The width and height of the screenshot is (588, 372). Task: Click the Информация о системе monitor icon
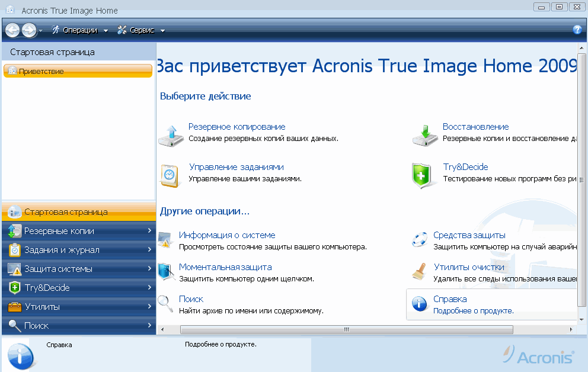(165, 240)
